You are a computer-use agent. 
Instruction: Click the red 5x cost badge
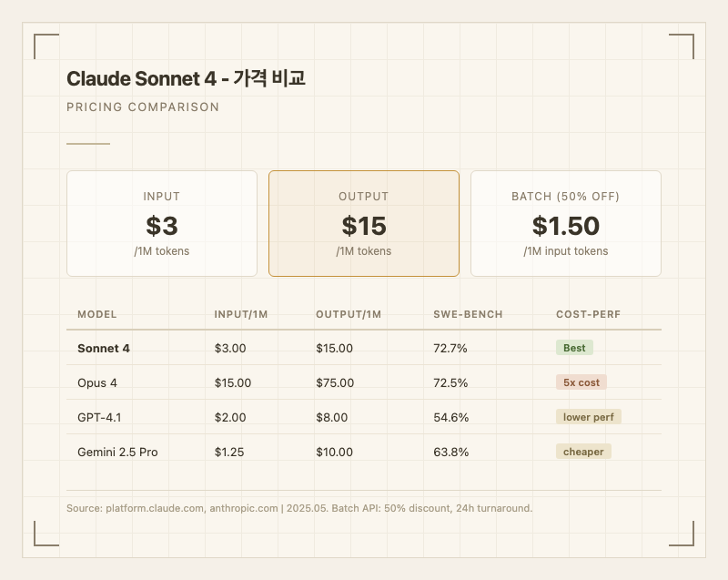581,382
